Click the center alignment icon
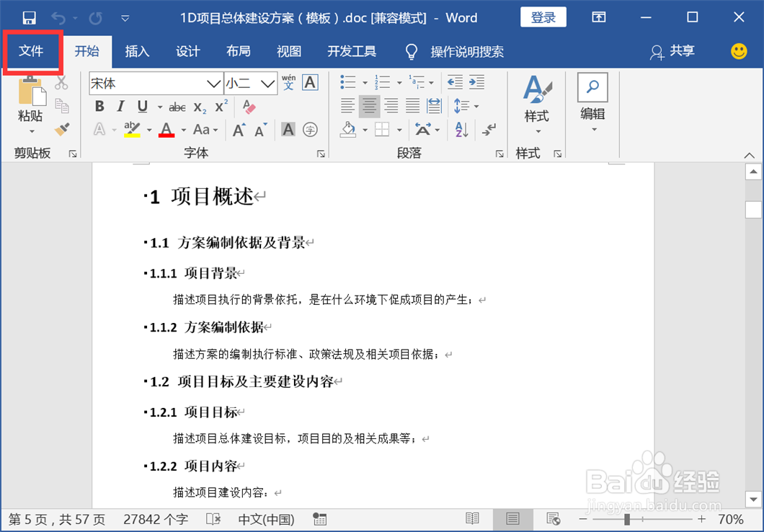Screen dimensions: 764x532 [368, 106]
